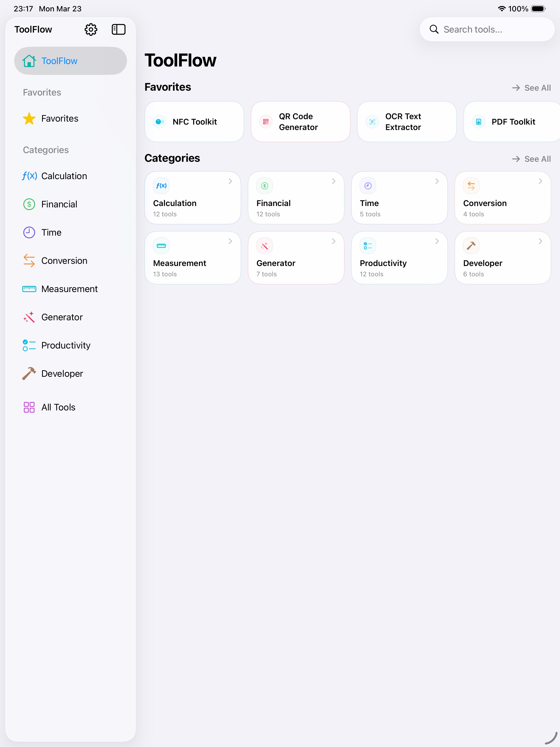This screenshot has height=747, width=560.
Task: Select Generator wand icon in sidebar
Action: point(29,317)
